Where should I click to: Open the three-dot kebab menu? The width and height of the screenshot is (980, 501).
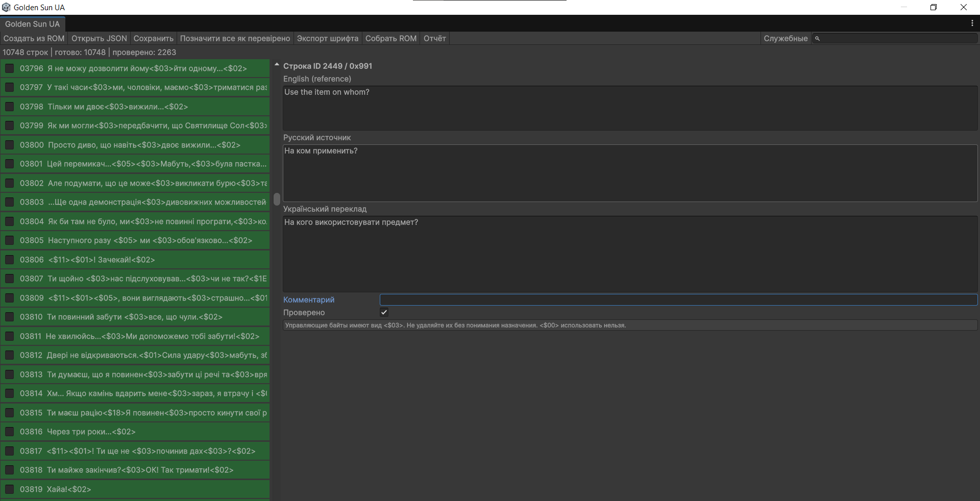click(x=972, y=23)
